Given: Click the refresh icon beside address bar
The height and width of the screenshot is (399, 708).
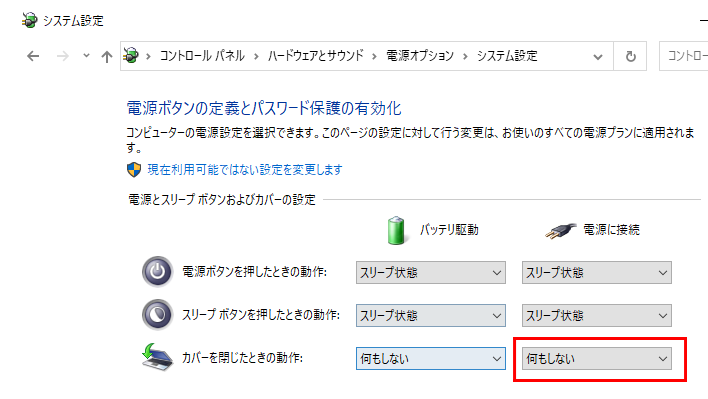Looking at the screenshot, I should [630, 56].
